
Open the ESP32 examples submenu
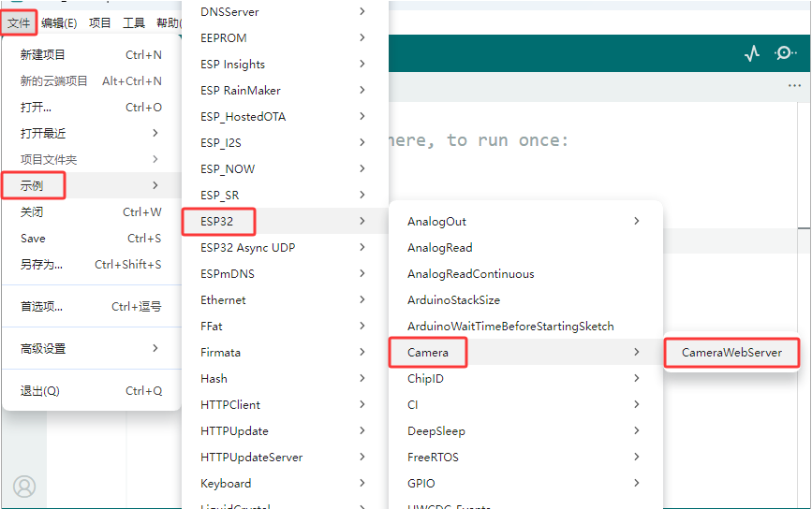pyautogui.click(x=285, y=222)
